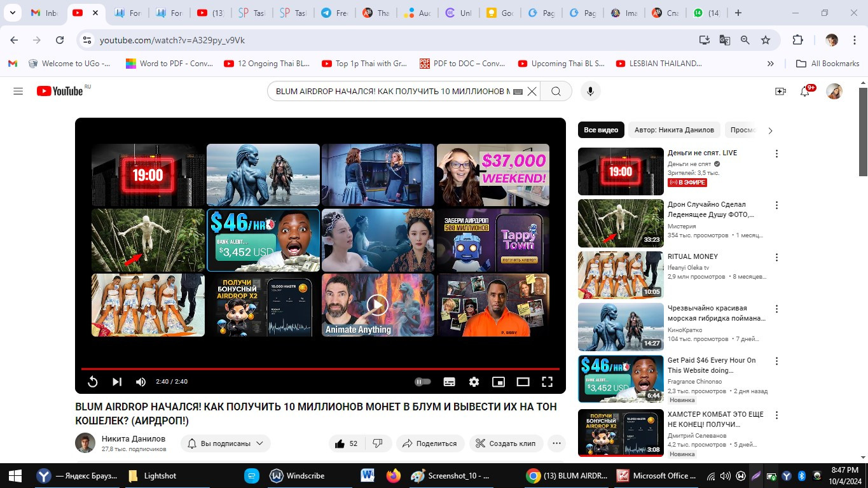Open the notifications bell

pyautogui.click(x=805, y=92)
